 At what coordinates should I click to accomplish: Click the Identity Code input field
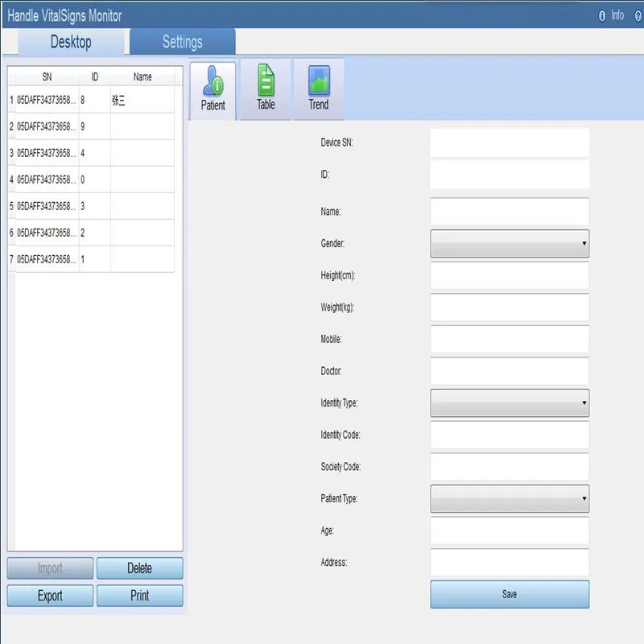point(510,435)
